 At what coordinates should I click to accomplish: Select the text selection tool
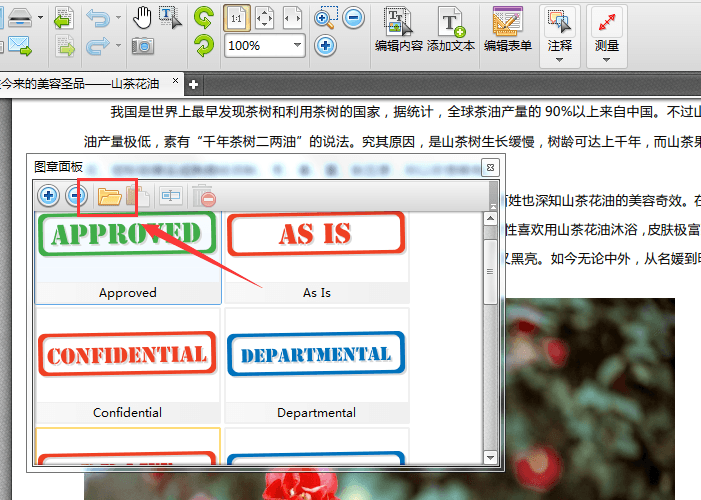170,18
